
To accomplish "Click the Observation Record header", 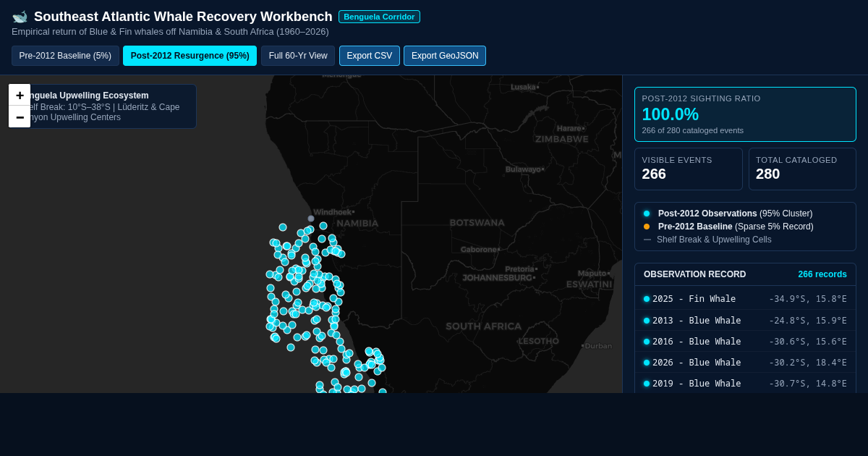I will pyautogui.click(x=694, y=274).
